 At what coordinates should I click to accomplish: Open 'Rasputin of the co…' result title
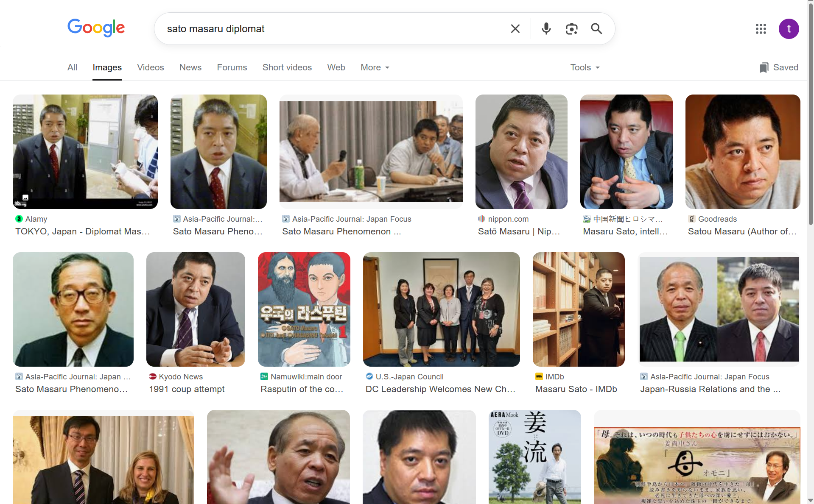[302, 389]
